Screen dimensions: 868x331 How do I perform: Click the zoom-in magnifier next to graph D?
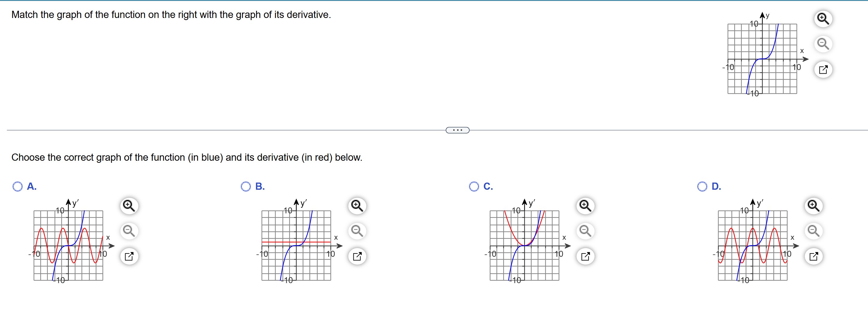813,205
